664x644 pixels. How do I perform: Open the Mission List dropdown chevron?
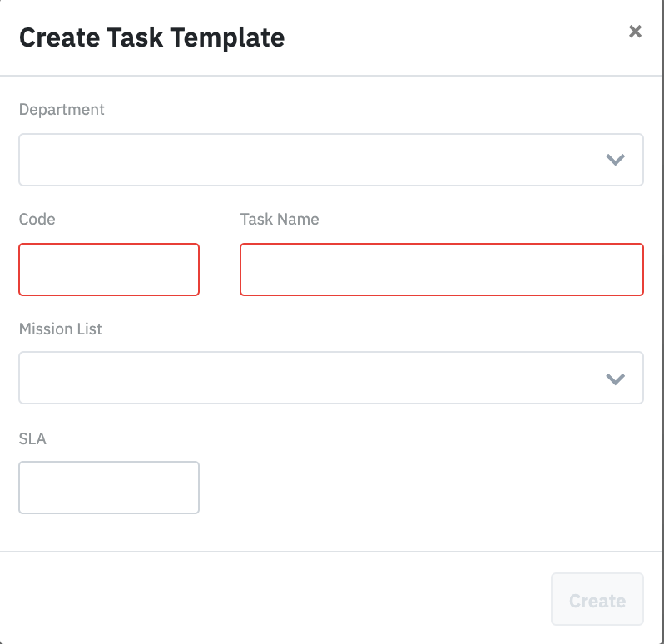click(x=615, y=379)
